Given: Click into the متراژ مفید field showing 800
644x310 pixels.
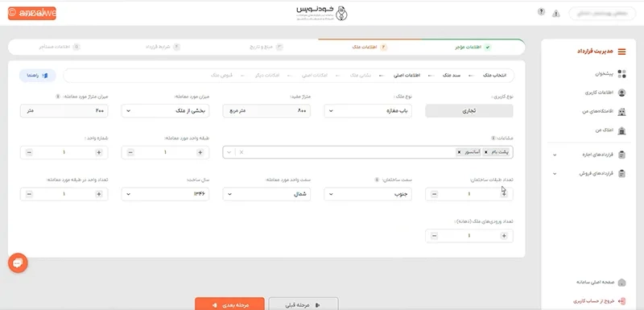Looking at the screenshot, I should click(x=266, y=111).
